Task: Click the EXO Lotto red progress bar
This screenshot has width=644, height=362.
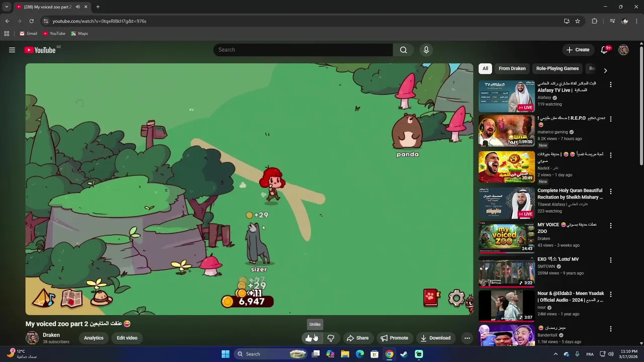Action: pos(507,287)
